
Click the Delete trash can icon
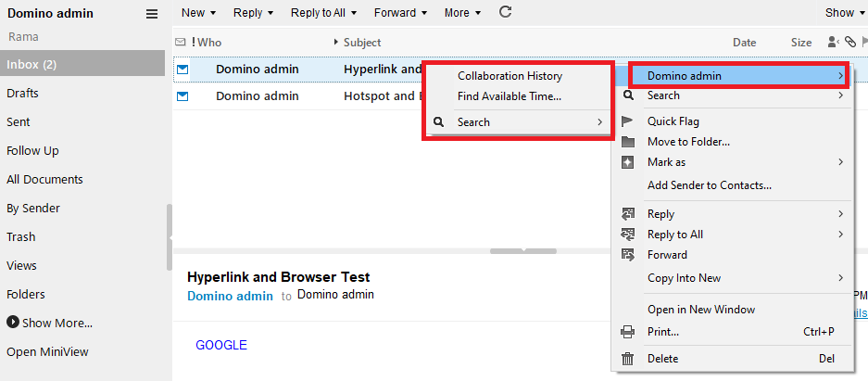(628, 359)
